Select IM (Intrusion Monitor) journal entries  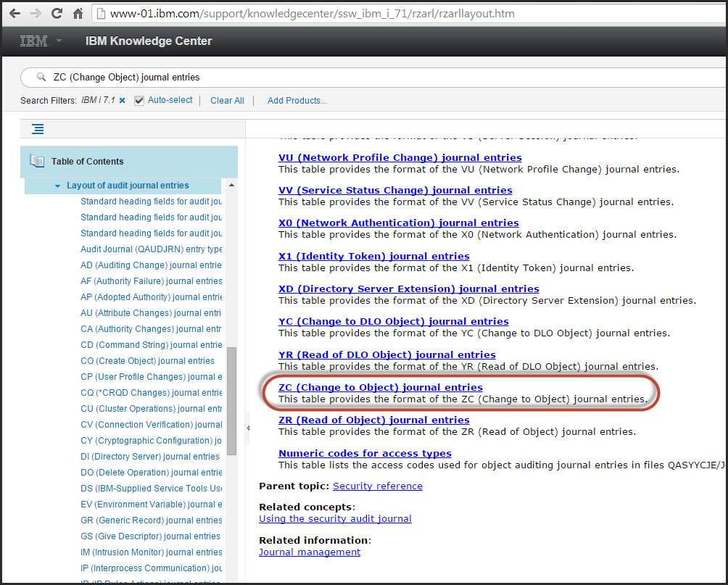151,552
